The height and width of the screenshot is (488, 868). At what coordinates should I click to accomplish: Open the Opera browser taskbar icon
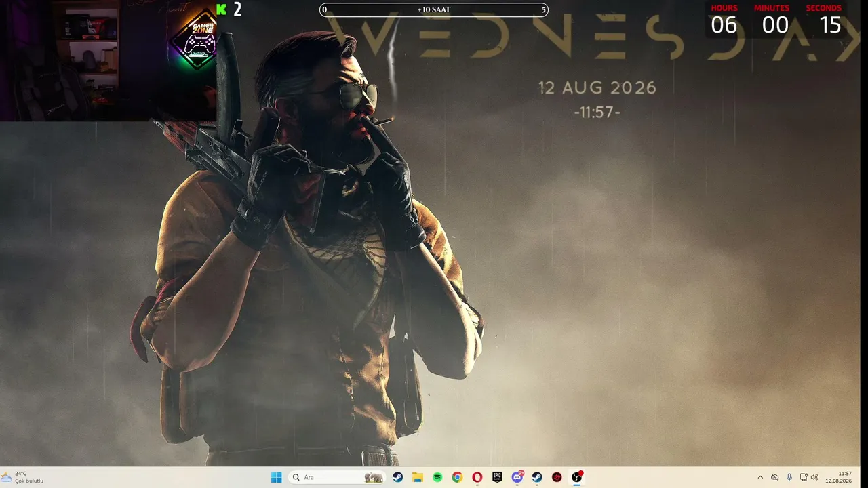pos(477,477)
